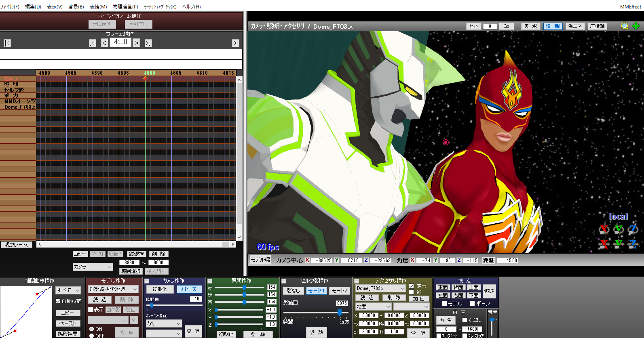The image size is (644, 338).
Task: Click the bottom blue Z move axis icon
Action: point(633,244)
